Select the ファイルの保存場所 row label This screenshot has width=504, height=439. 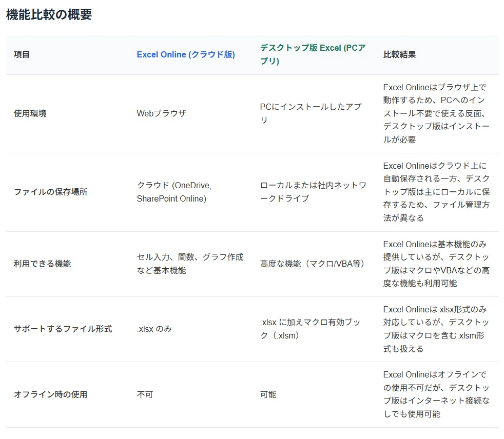point(50,192)
